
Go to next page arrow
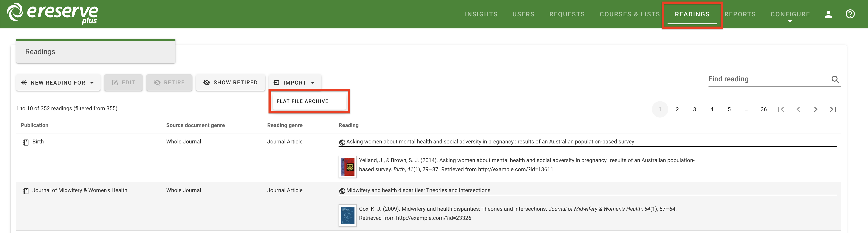coord(815,109)
